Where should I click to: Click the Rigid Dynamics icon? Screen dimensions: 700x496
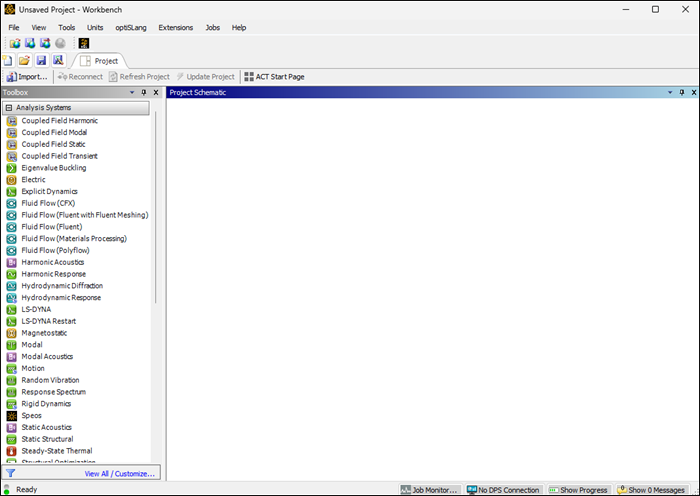(x=12, y=404)
